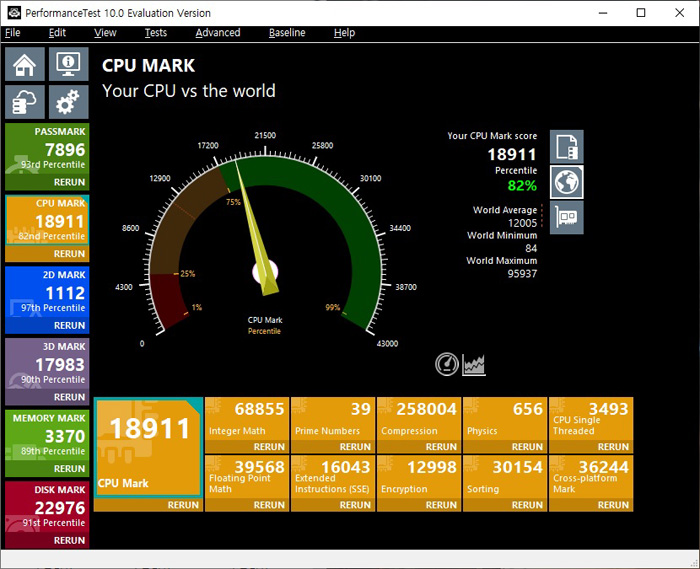
Task: Open the Baseline menu
Action: pyautogui.click(x=287, y=33)
